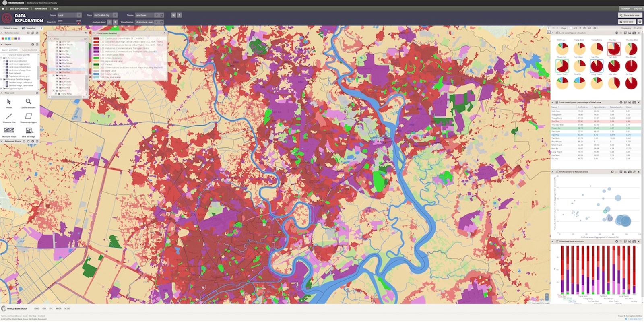The width and height of the screenshot is (644, 322).
Task: Click the refresh icon next to Visualization
Action: [161, 22]
